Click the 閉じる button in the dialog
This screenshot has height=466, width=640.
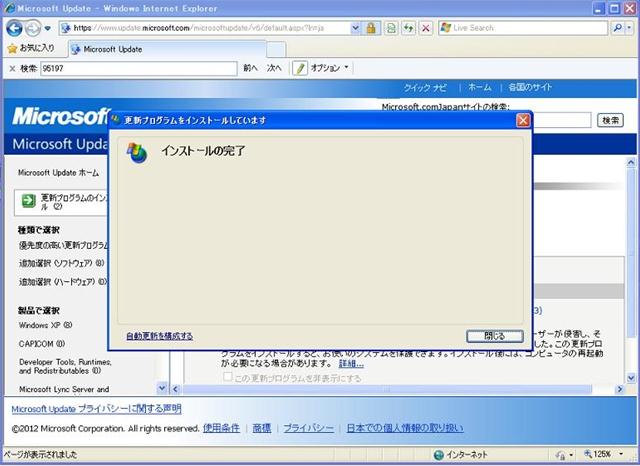click(495, 336)
